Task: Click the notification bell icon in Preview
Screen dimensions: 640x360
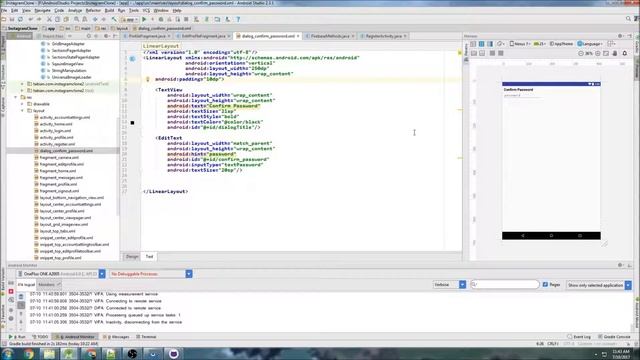Action: pos(624,53)
